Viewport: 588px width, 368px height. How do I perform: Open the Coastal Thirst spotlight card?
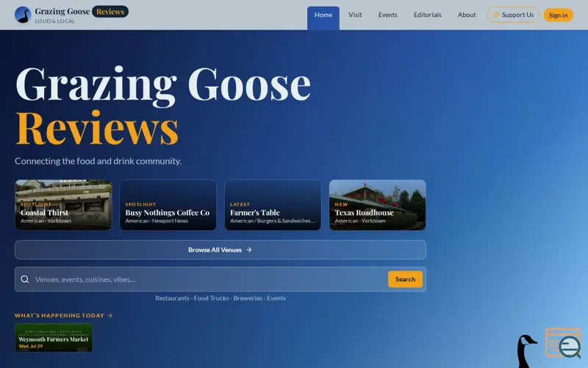click(63, 205)
